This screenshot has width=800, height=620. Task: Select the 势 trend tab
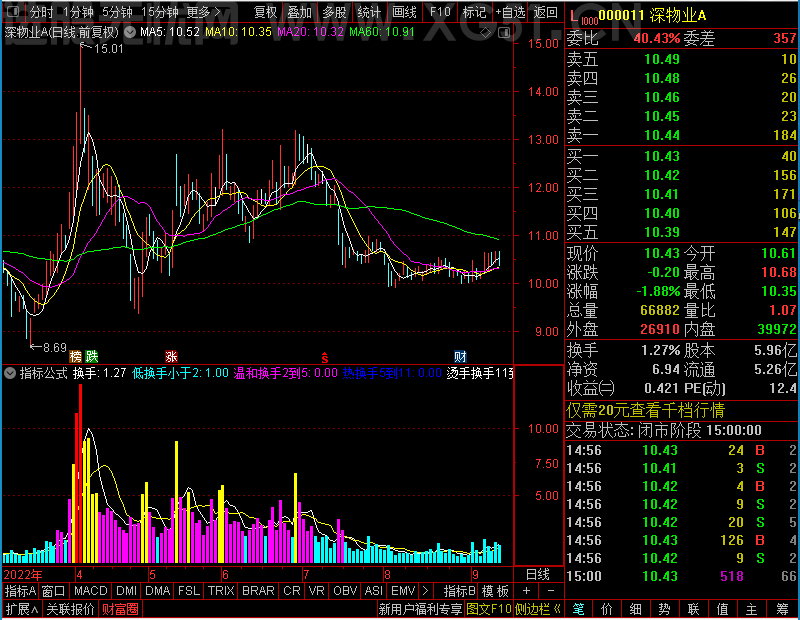[664, 609]
